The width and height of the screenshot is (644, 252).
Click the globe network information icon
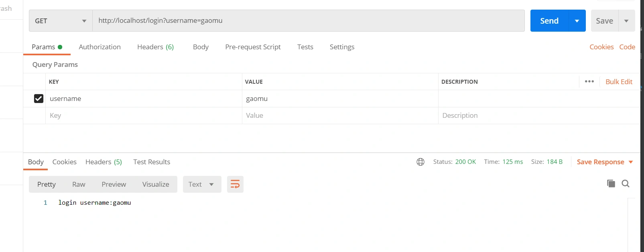pyautogui.click(x=420, y=162)
